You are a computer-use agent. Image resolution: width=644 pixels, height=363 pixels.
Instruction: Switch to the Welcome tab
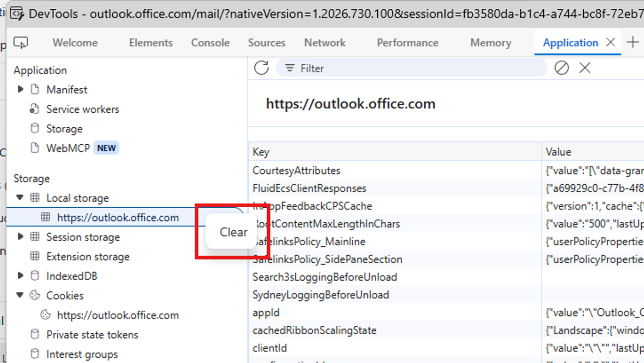(x=75, y=43)
